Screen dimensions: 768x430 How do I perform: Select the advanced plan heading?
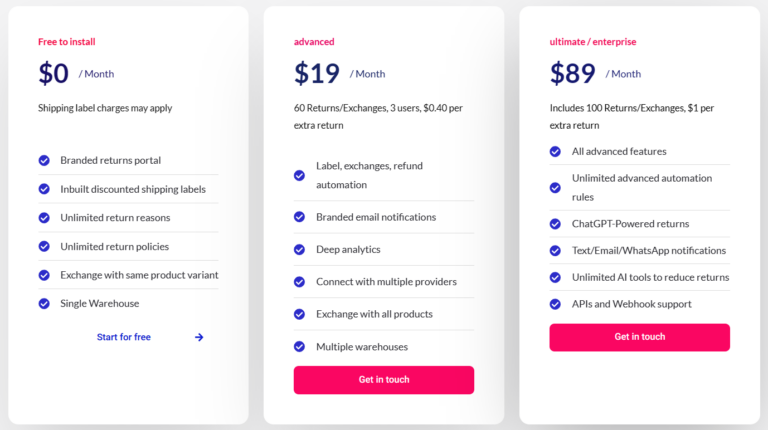click(x=314, y=42)
